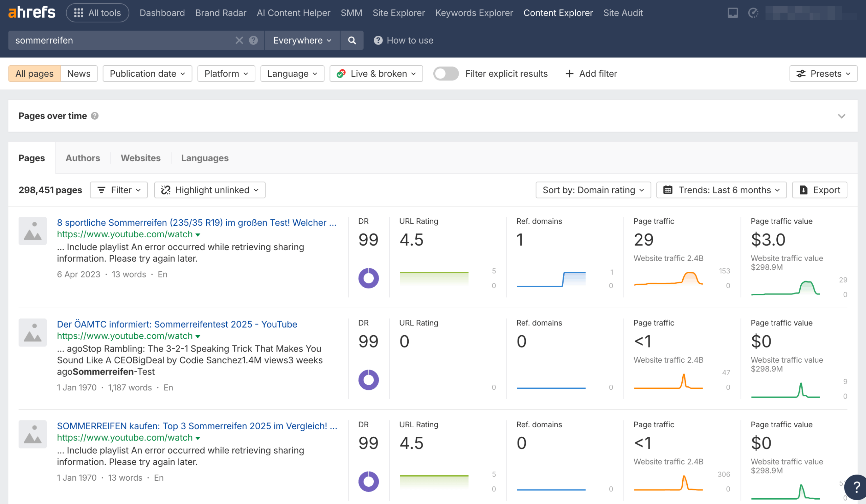This screenshot has height=504, width=866.
Task: Go to Dashboard in top navigation
Action: (162, 13)
